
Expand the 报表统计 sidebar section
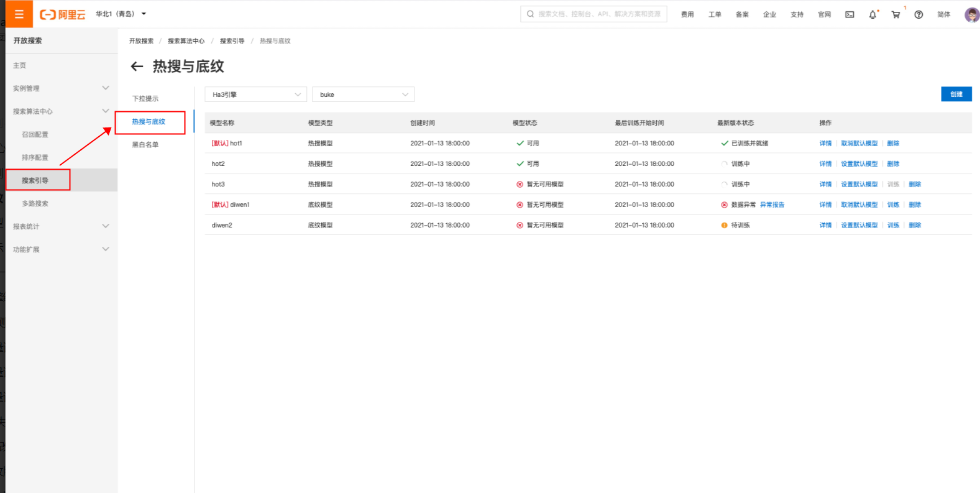pyautogui.click(x=106, y=226)
